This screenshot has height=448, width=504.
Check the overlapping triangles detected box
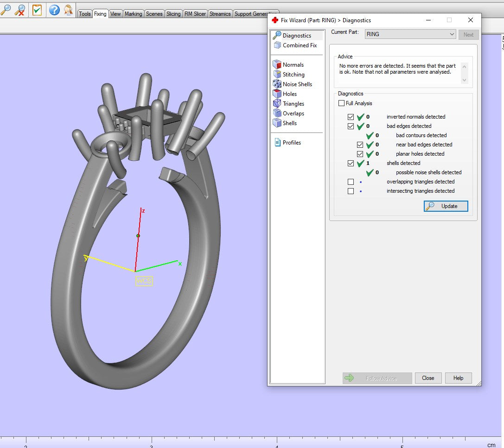[351, 182]
